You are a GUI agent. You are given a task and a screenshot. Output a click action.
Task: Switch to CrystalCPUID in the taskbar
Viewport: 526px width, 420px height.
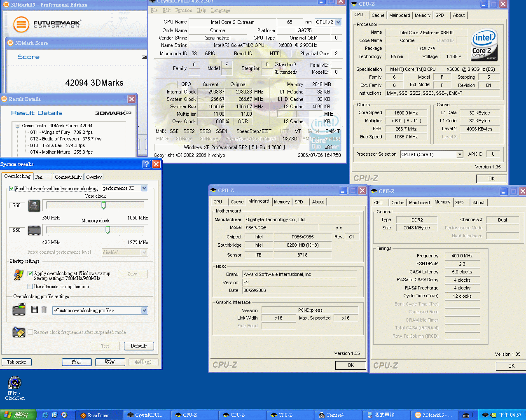(x=147, y=415)
